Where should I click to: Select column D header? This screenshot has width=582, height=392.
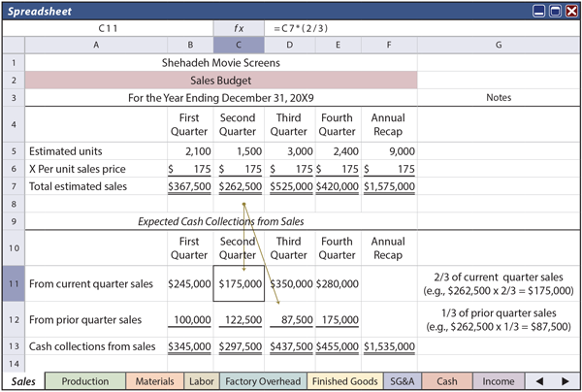(x=290, y=45)
